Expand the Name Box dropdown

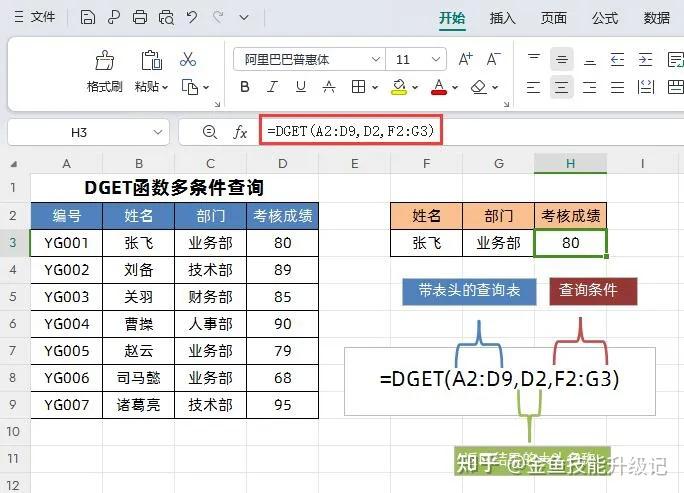point(158,132)
